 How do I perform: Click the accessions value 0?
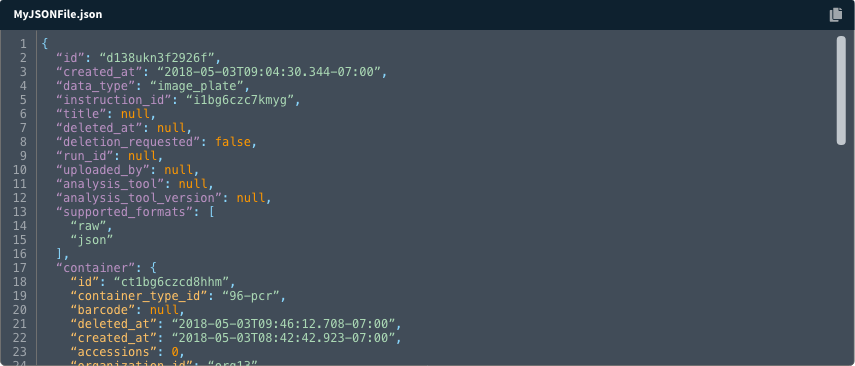(176, 352)
